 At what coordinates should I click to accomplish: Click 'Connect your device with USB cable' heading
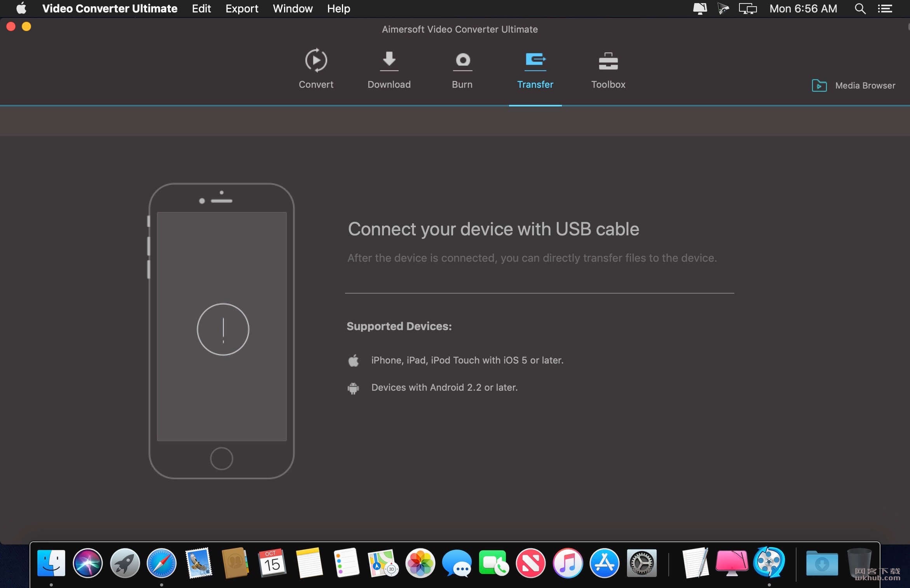pos(493,229)
